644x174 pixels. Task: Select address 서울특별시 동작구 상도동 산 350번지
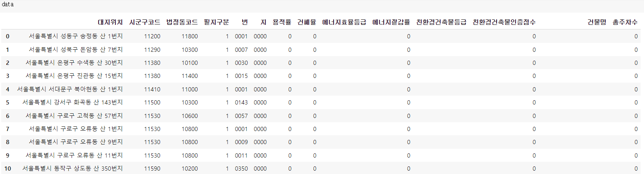(72, 169)
